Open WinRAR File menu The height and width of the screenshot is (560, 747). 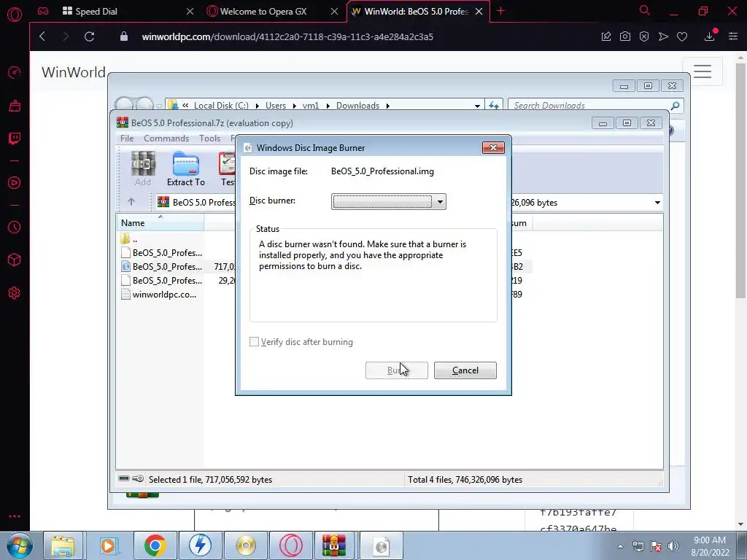[127, 139]
